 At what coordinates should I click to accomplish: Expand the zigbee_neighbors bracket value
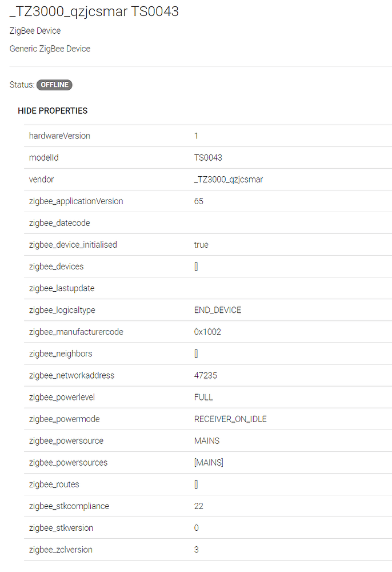pyautogui.click(x=197, y=353)
